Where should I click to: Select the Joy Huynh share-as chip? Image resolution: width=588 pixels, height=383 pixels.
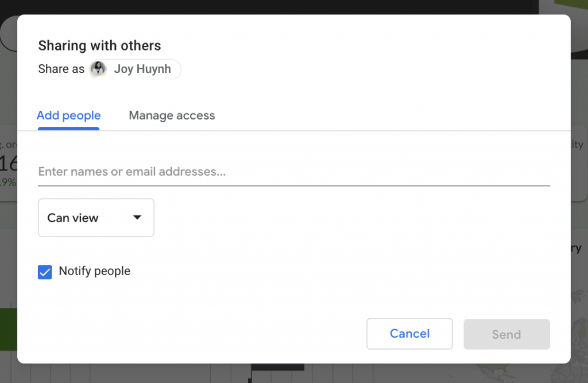coord(135,69)
